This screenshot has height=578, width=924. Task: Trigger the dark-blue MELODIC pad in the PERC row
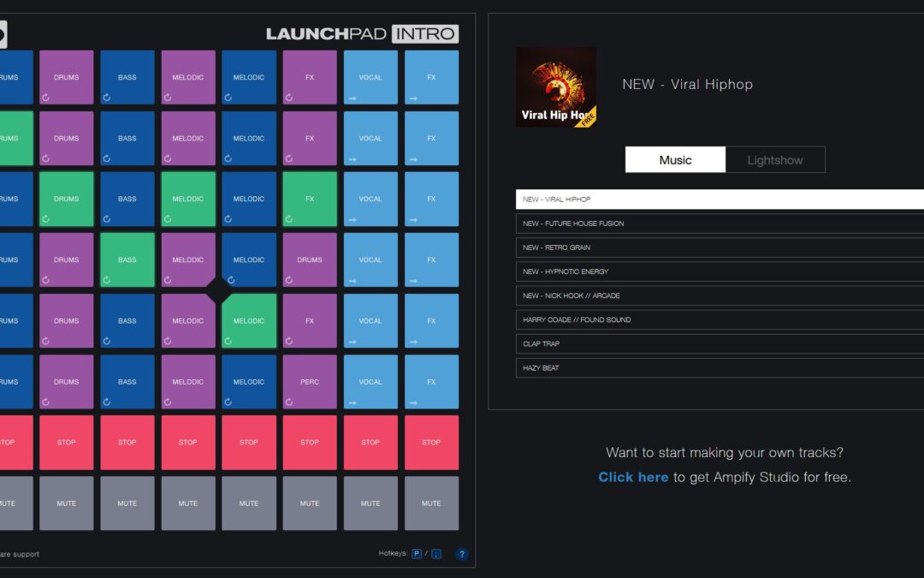[249, 382]
